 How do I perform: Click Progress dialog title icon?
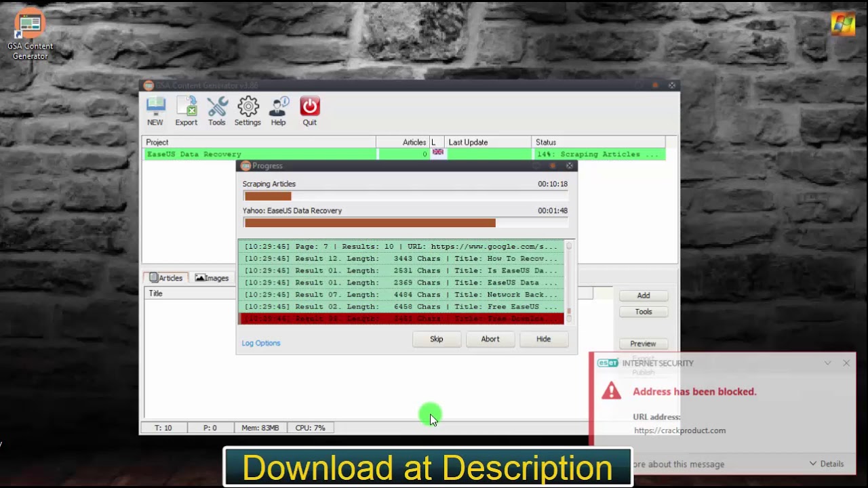(245, 165)
